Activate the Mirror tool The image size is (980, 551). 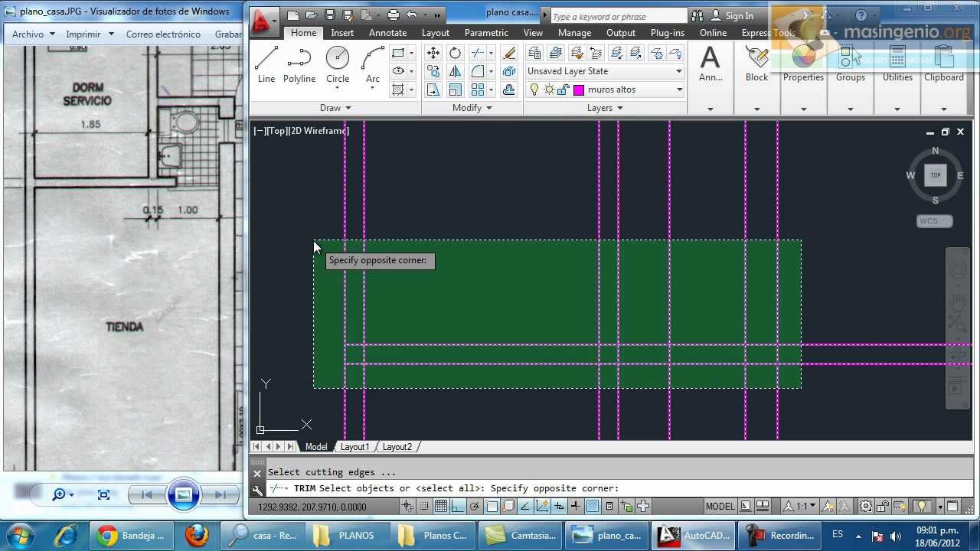tap(455, 70)
